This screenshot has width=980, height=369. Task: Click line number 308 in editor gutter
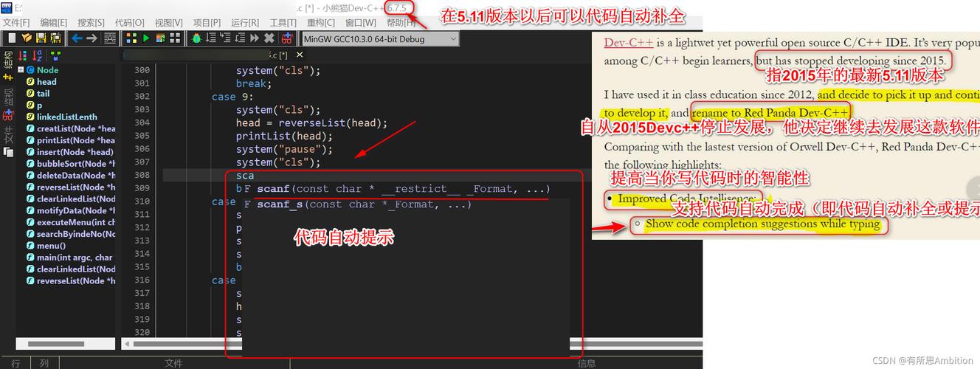click(142, 176)
